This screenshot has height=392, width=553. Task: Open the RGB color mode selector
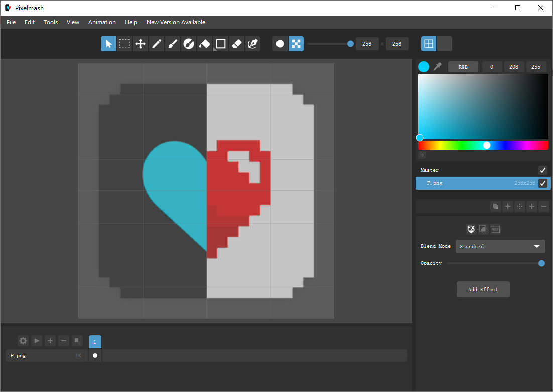pyautogui.click(x=463, y=67)
